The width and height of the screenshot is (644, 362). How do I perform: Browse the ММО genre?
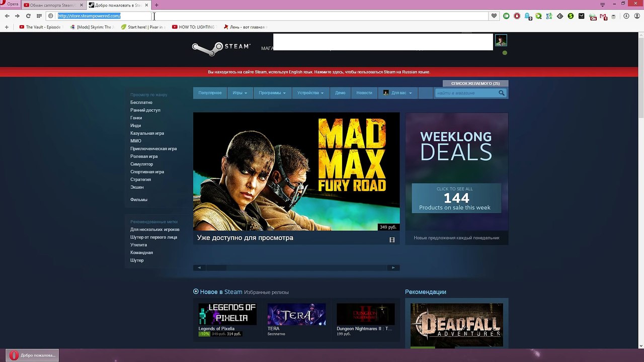tap(136, 141)
